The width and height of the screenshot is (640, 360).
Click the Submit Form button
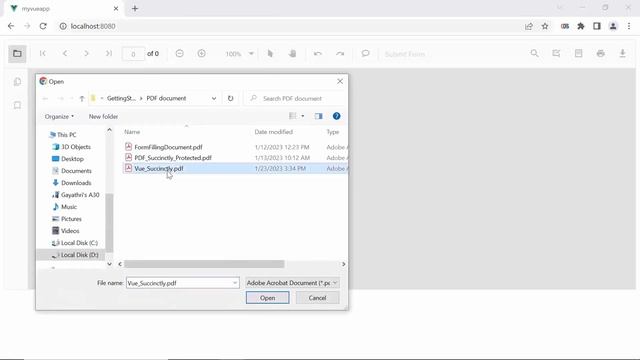405,54
